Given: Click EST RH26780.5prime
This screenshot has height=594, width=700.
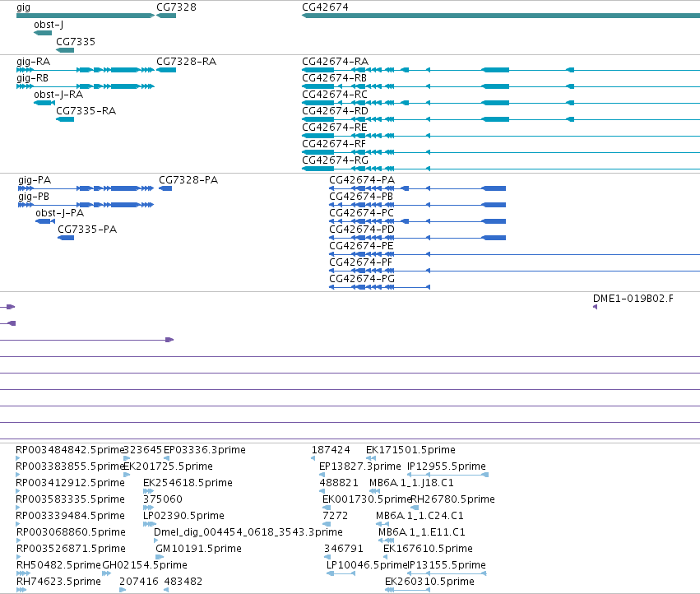Looking at the screenshot, I should pos(452,499).
